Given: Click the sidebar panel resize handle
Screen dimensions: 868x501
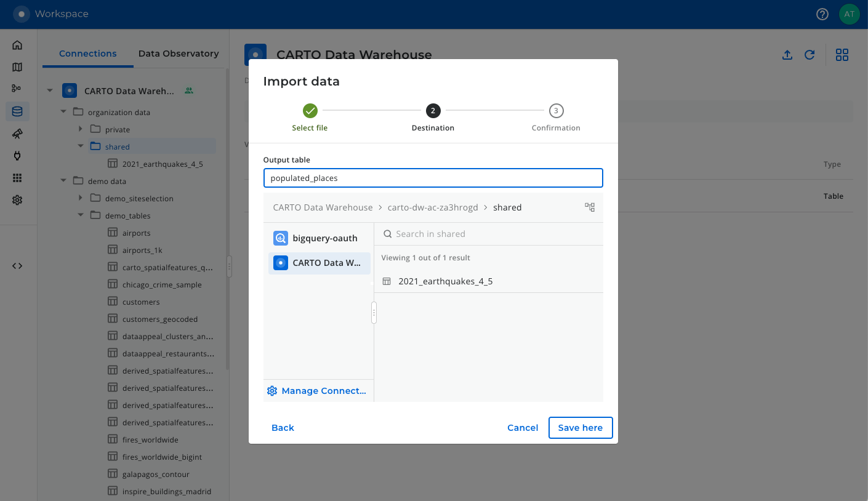Looking at the screenshot, I should click(x=229, y=266).
